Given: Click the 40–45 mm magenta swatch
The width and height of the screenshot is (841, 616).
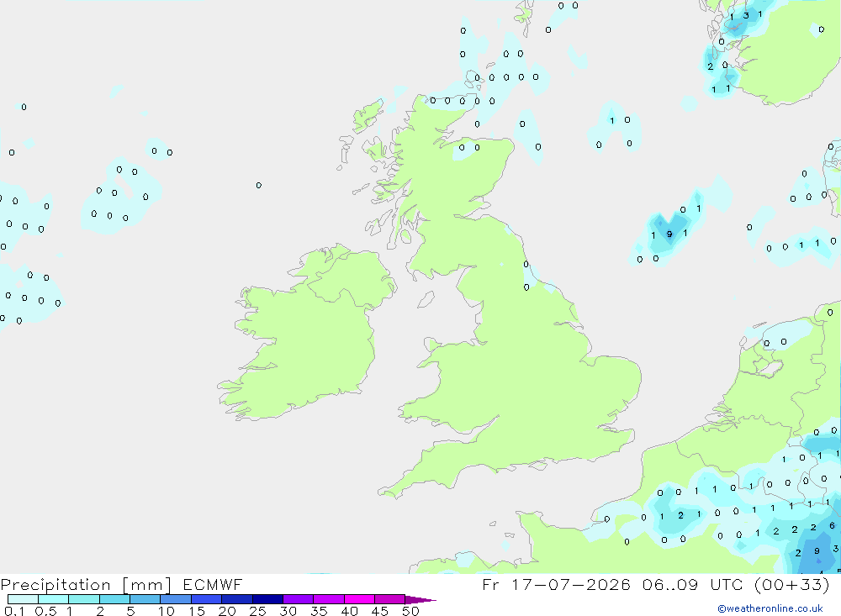Looking at the screenshot, I should coord(359,599).
